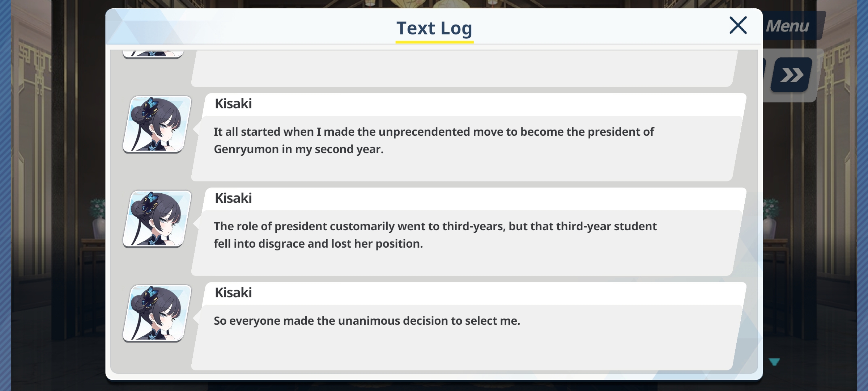Screen dimensions: 868x391
Task: Tap the cut-off portrait at the log's top
Action: coord(153,54)
